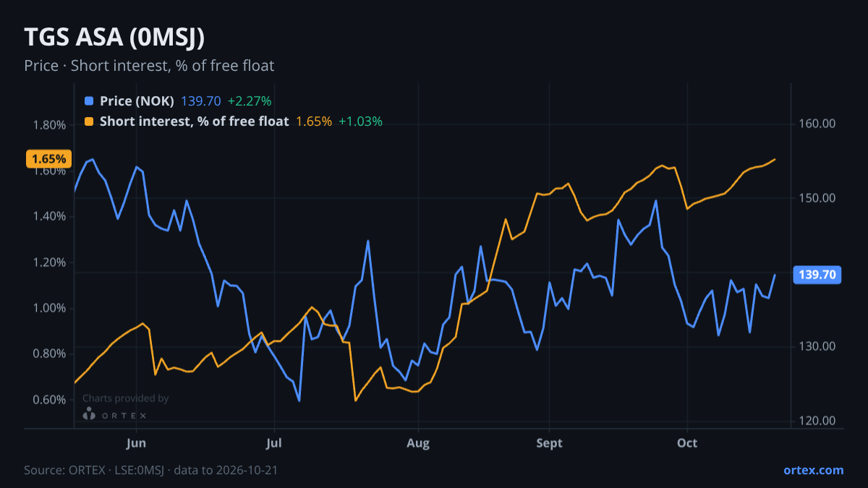The height and width of the screenshot is (488, 868).
Task: Click the +2.27% price change value
Action: [250, 101]
